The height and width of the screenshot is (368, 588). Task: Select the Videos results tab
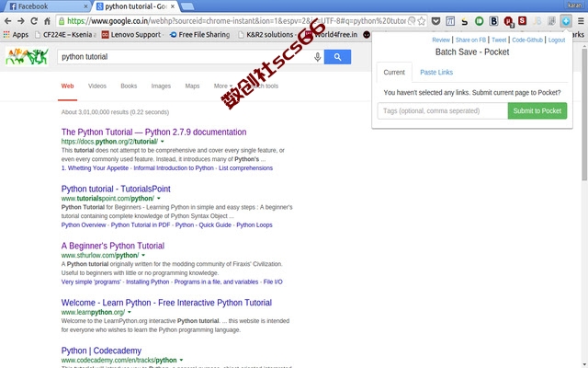pos(97,86)
